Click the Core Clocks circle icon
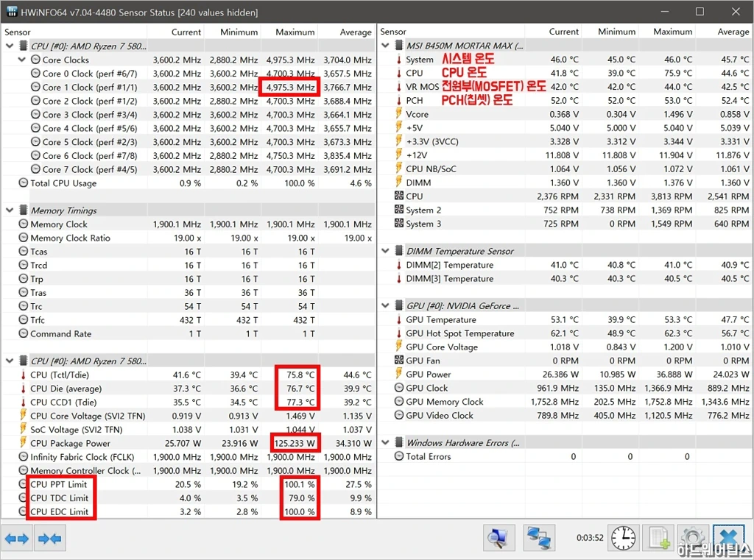This screenshot has width=754, height=560. pyautogui.click(x=35, y=60)
